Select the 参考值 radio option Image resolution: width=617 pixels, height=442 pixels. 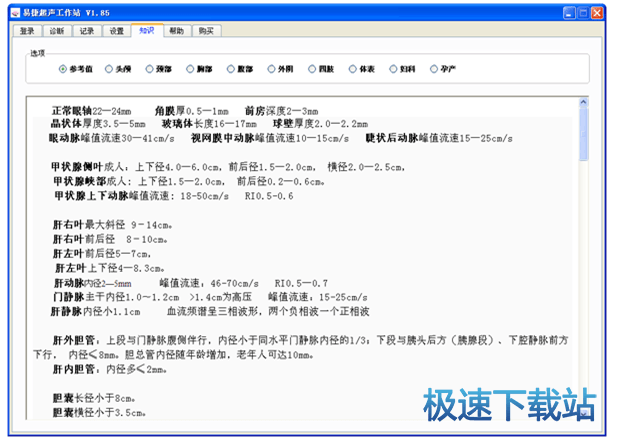76,69
